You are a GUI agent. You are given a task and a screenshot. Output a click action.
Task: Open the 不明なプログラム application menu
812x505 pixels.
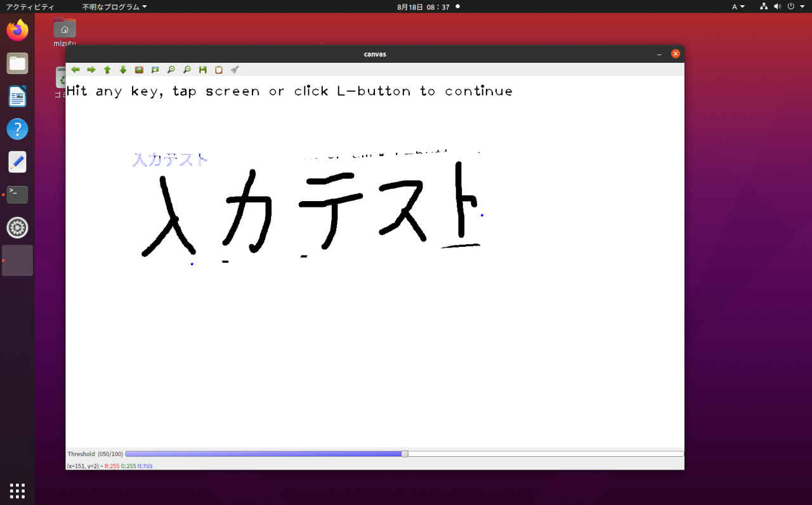tap(112, 6)
